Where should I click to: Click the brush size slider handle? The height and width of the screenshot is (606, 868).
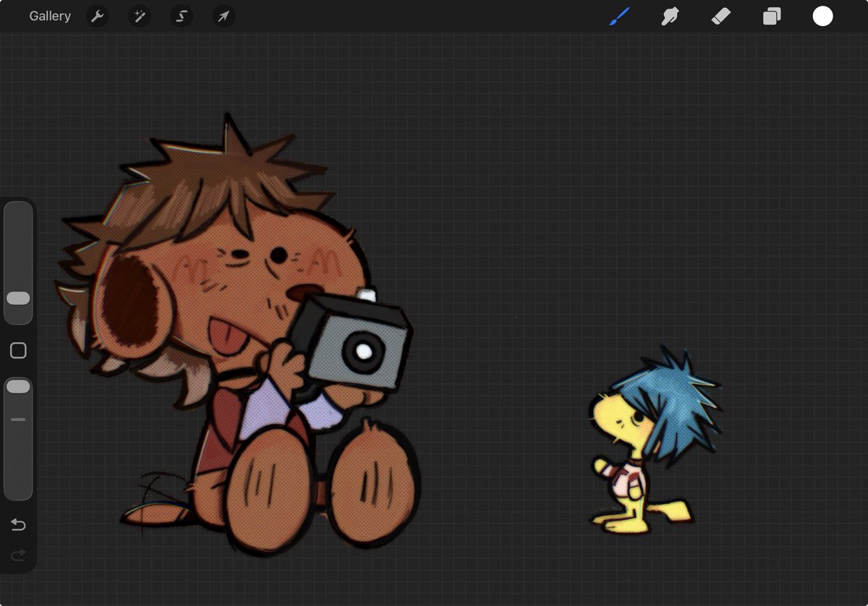point(18,298)
